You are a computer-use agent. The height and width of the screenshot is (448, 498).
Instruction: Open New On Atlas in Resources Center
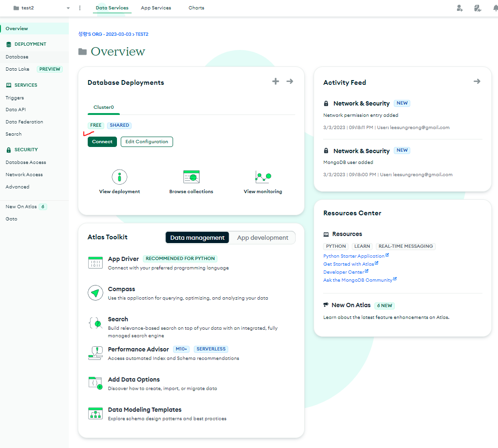[x=351, y=305]
